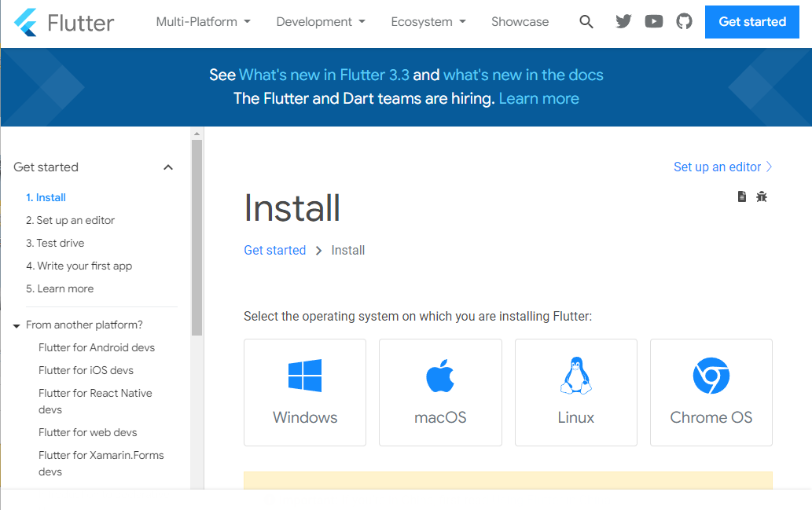This screenshot has width=812, height=510.
Task: Open Flutter for React Native devs
Action: [x=95, y=402]
